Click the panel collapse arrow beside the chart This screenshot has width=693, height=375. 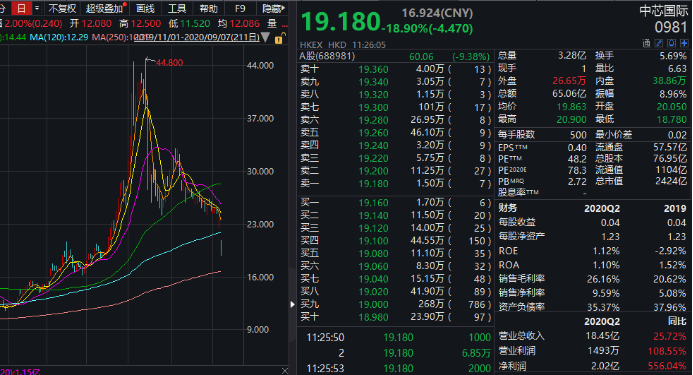(x=292, y=304)
